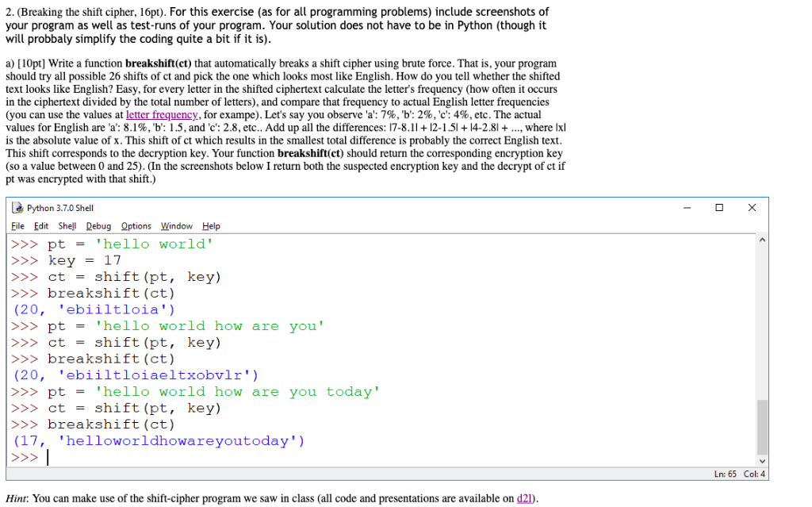The width and height of the screenshot is (812, 507).
Task: Open the Debug menu
Action: 98,226
